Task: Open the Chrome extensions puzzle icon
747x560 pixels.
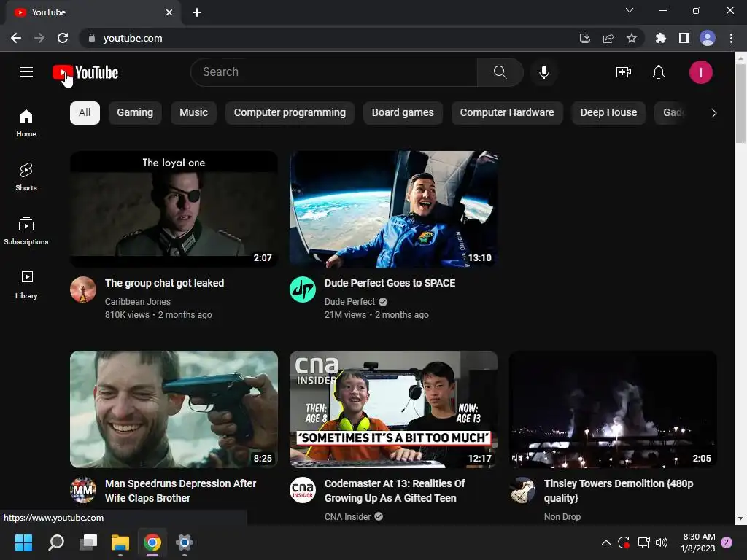Action: tap(660, 38)
